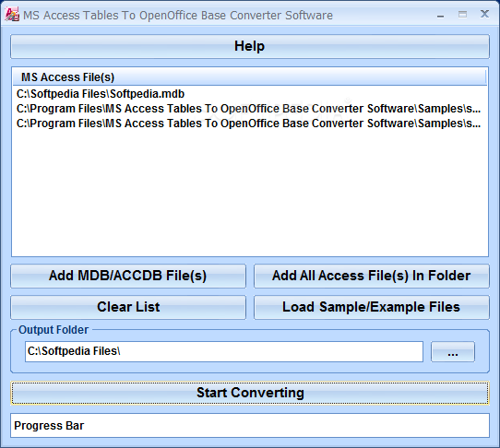Click Add MDB/ACCDB File(s) button
This screenshot has width=500, height=448.
(128, 276)
